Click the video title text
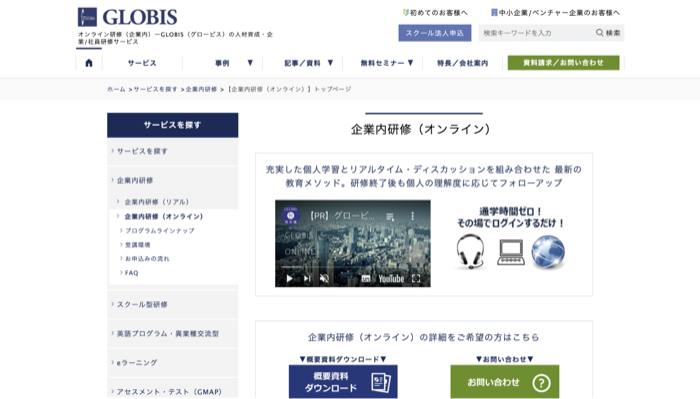The width and height of the screenshot is (700, 399). (342, 216)
